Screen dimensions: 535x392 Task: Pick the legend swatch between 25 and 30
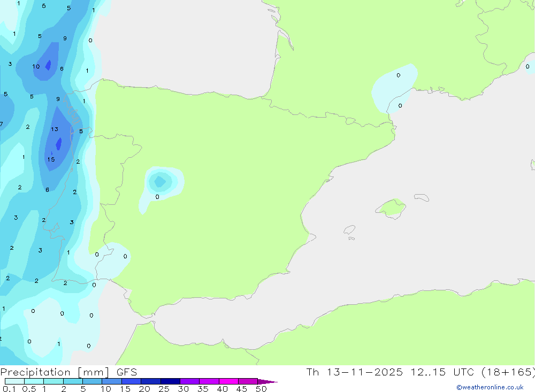coord(170,381)
